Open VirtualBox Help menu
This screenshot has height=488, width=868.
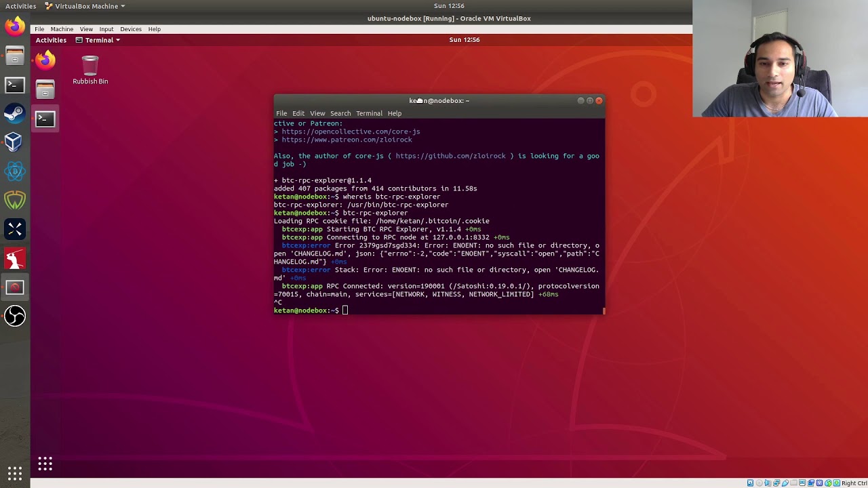coord(155,29)
